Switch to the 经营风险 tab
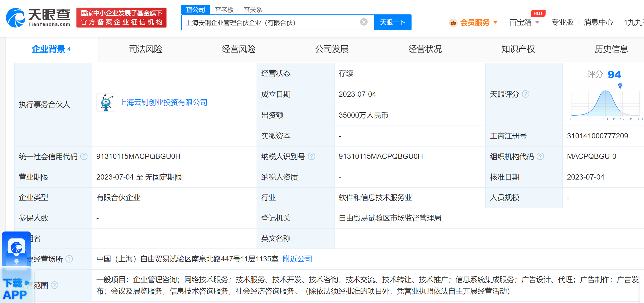 tap(238, 49)
